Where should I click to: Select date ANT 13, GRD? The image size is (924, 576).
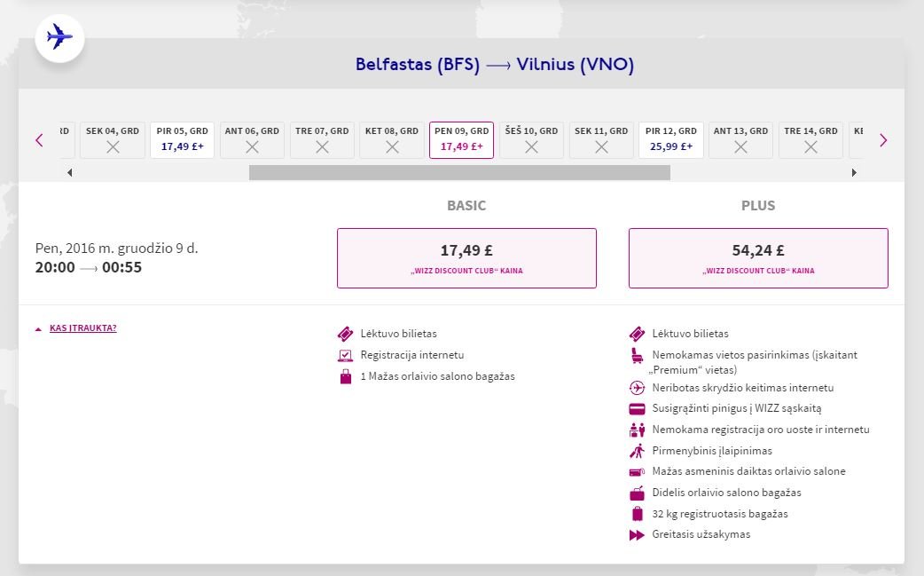[740, 140]
